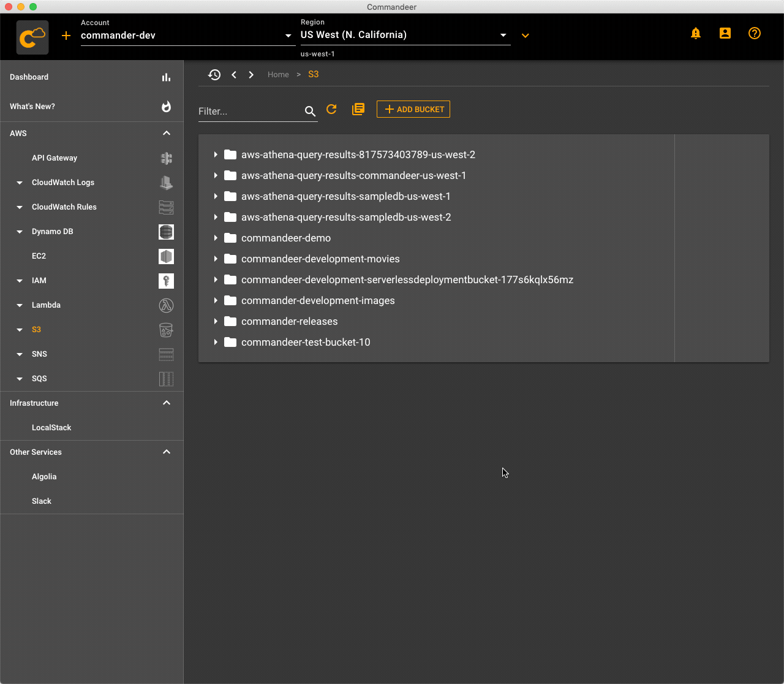Select Algolia under Other Services
Image resolution: width=784 pixels, height=684 pixels.
pyautogui.click(x=44, y=477)
